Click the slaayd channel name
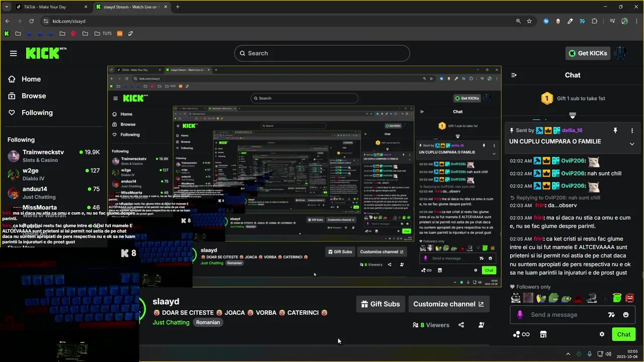The width and height of the screenshot is (644, 362). (x=166, y=302)
